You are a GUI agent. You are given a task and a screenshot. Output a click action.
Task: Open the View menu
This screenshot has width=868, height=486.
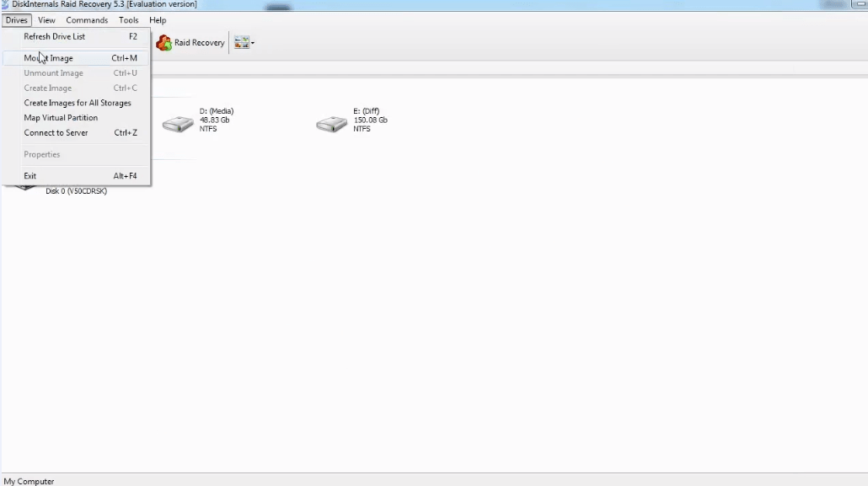click(46, 20)
